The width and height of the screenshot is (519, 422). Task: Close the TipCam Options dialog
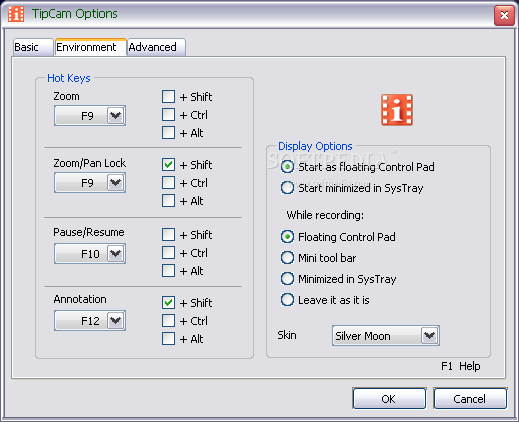pos(504,15)
